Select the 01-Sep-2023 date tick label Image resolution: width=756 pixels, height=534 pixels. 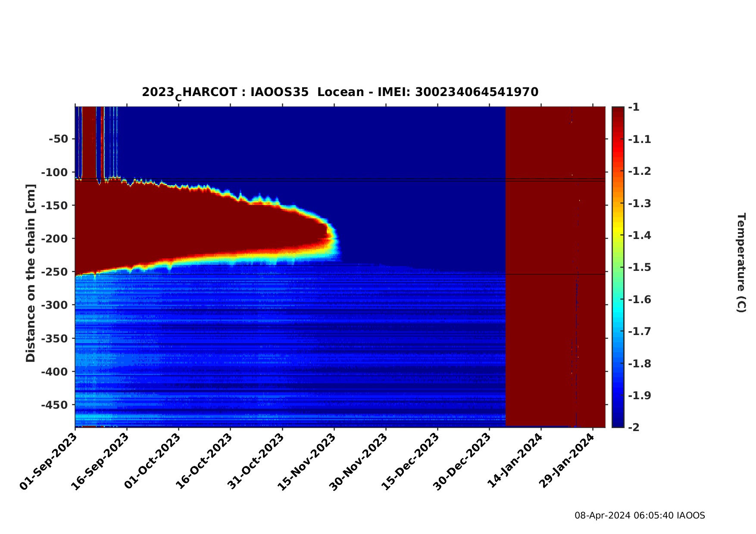pos(48,461)
